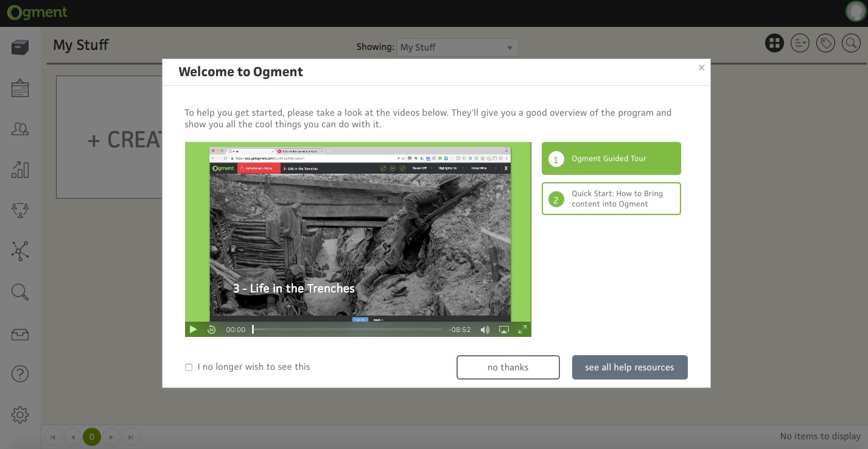The width and height of the screenshot is (868, 449).
Task: Expand video to fullscreen
Action: [522, 330]
